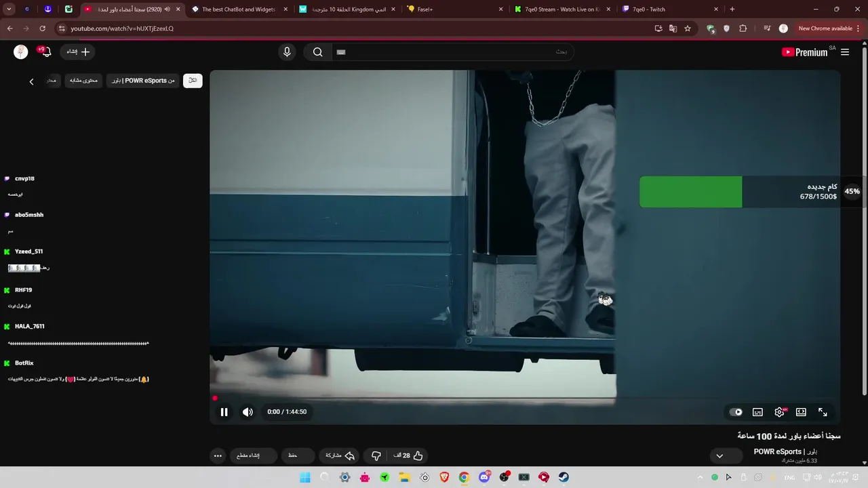Click the cnvp18 chat username
Screen dimensions: 868x488
click(24, 179)
